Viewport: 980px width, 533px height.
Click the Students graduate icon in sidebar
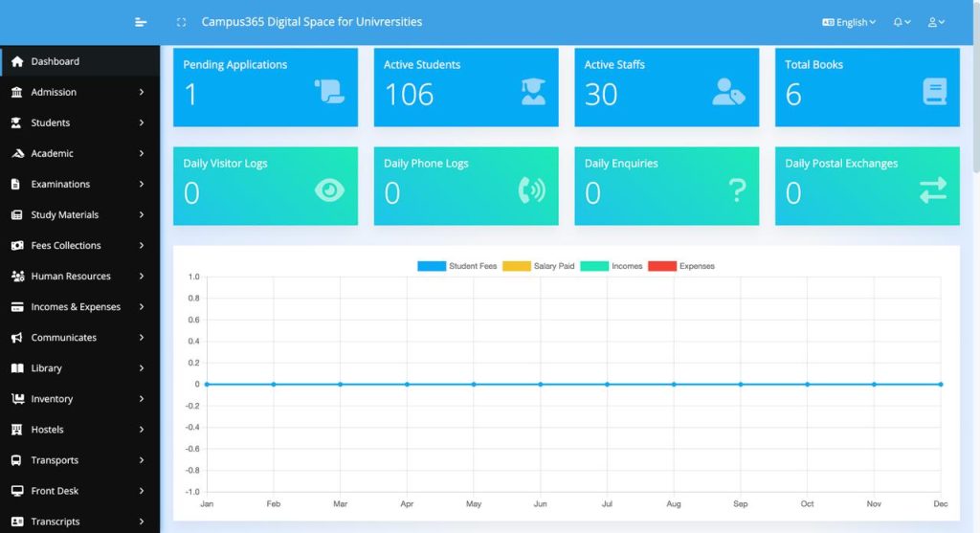coord(17,122)
